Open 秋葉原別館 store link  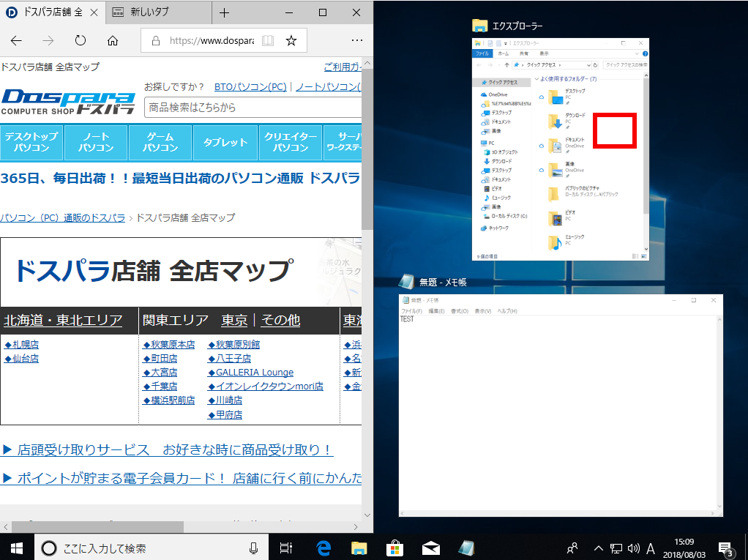[x=233, y=344]
